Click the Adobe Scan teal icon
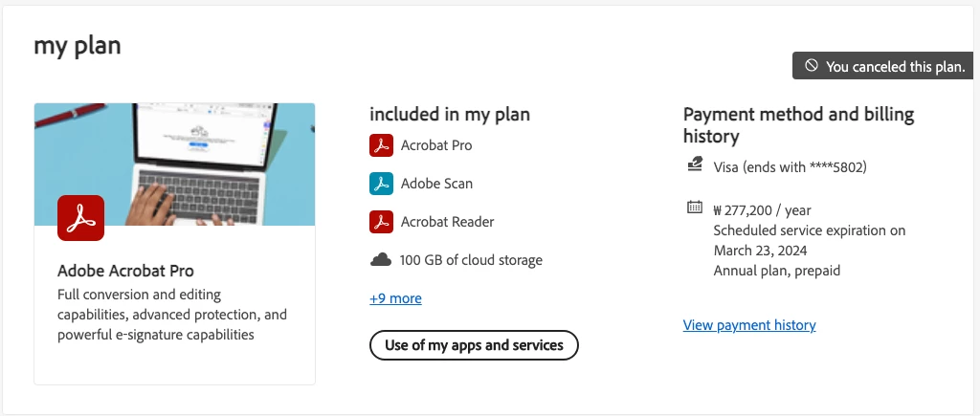The height and width of the screenshot is (416, 980). 381,184
